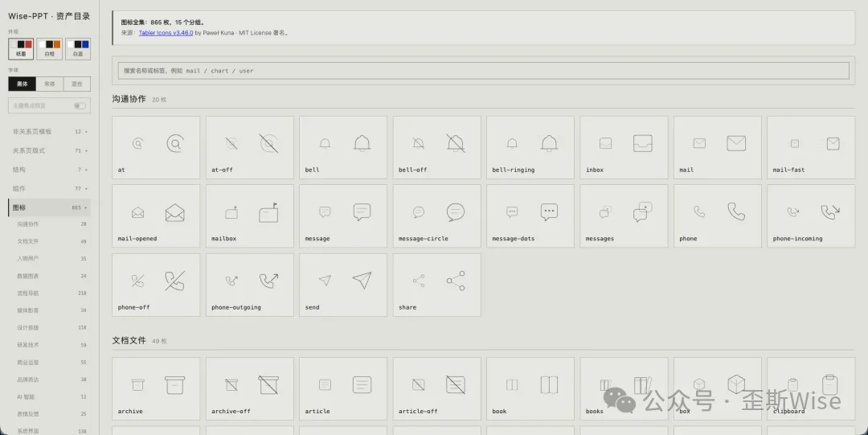Choose the phone-off icon card
Image resolution: width=868 pixels, height=435 pixels.
click(x=156, y=285)
